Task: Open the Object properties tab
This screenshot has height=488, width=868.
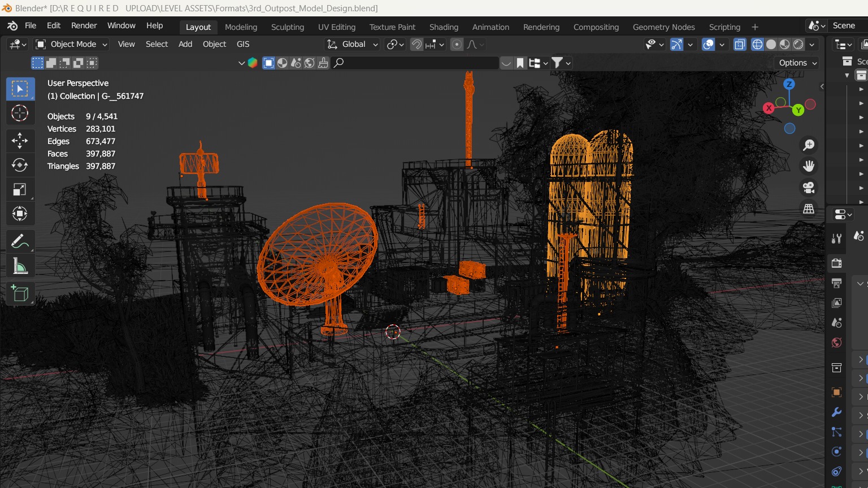Action: pyautogui.click(x=837, y=393)
